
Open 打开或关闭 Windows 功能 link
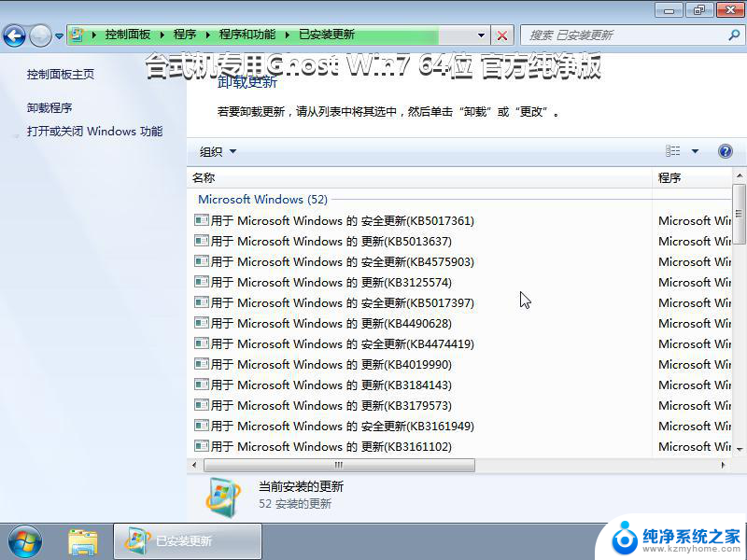pos(95,132)
